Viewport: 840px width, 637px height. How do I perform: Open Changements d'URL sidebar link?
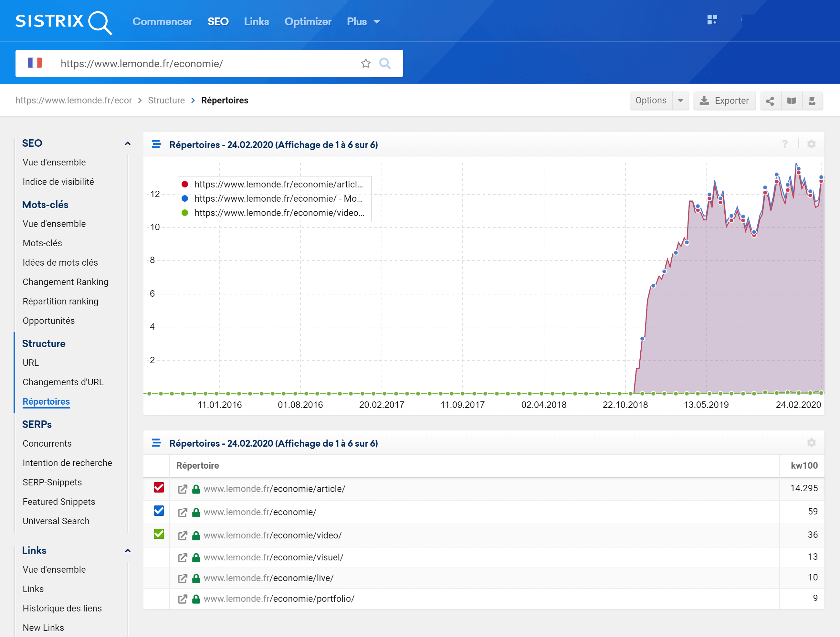click(x=63, y=382)
